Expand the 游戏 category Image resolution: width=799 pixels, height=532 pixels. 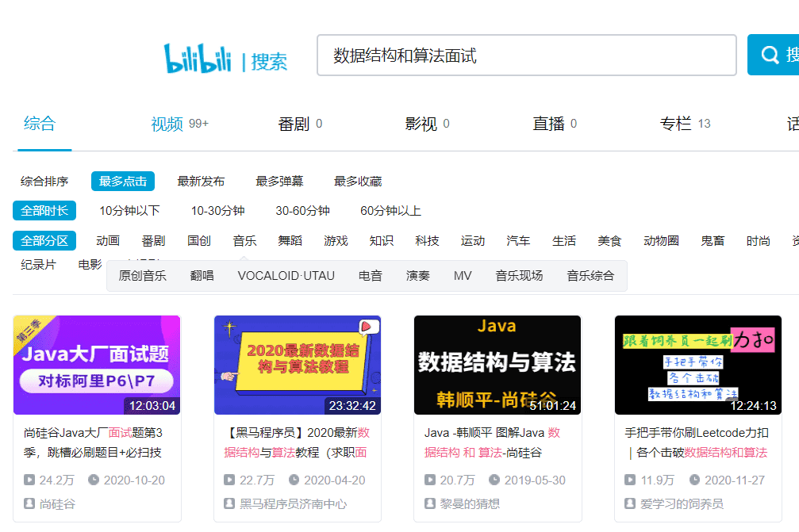(336, 241)
